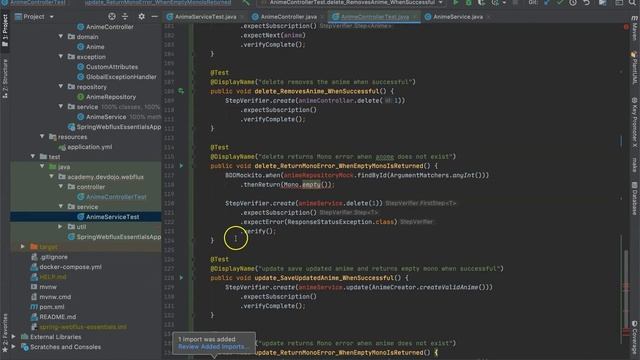The image size is (640, 360).
Task: Open run configuration dropdown arrow
Action: tap(440, 2)
